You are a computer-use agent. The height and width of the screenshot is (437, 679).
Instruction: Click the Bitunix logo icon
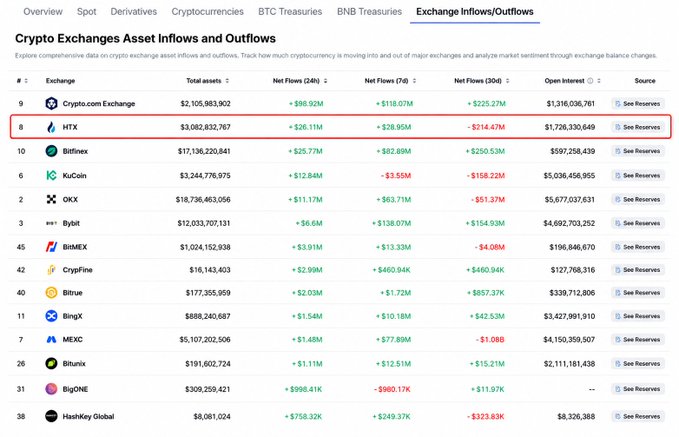51,363
